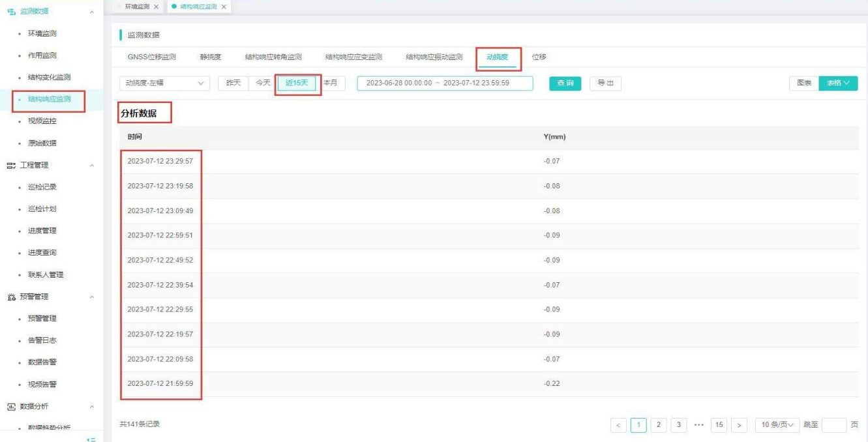Close the 结构响应监测 page tab

pos(224,7)
